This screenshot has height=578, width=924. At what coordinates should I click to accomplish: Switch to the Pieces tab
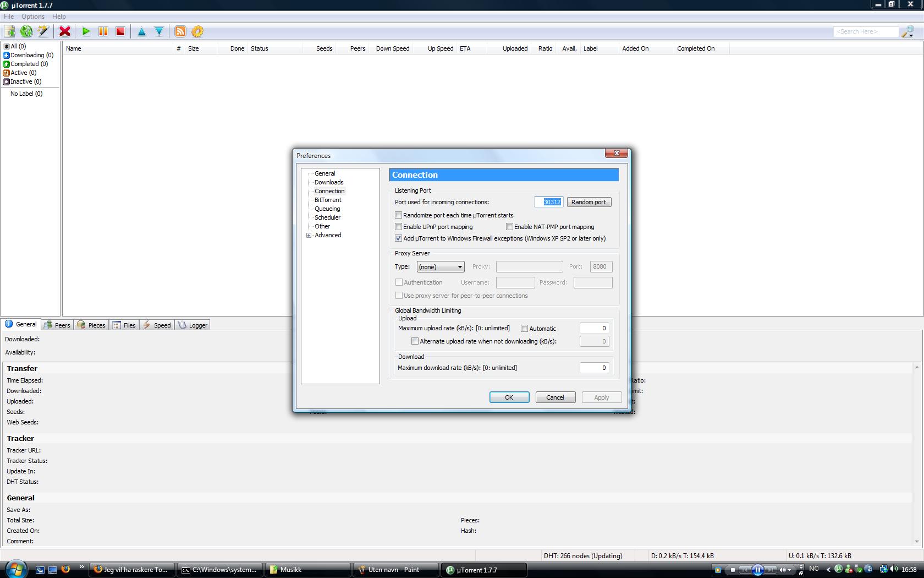tap(91, 325)
